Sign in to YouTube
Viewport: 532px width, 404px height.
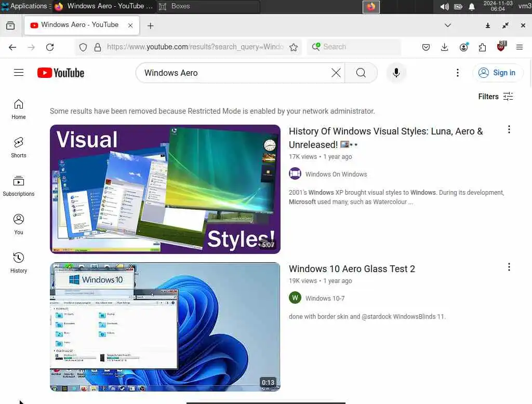click(498, 73)
